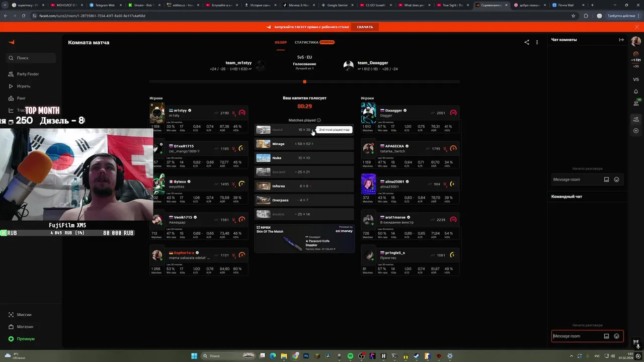
Task: Open the friends icon with green badge
Action: tap(636, 104)
